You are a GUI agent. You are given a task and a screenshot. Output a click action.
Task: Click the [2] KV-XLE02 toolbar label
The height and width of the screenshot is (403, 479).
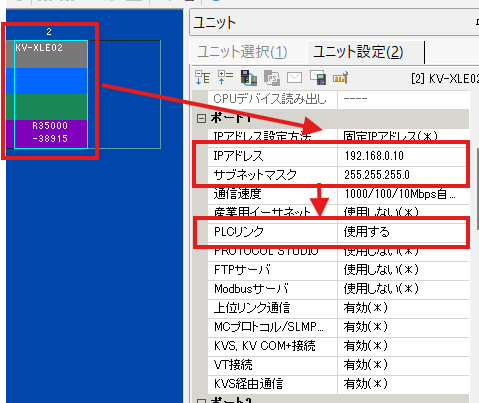(x=445, y=79)
